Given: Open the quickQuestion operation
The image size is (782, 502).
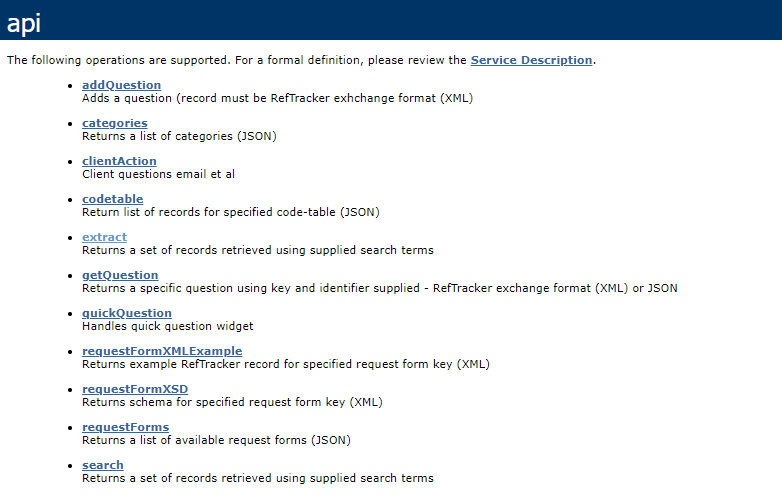Looking at the screenshot, I should coord(127,313).
